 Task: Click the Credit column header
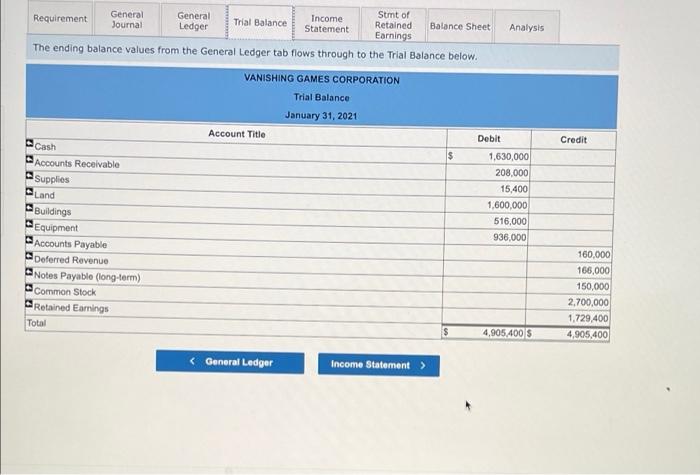574,140
